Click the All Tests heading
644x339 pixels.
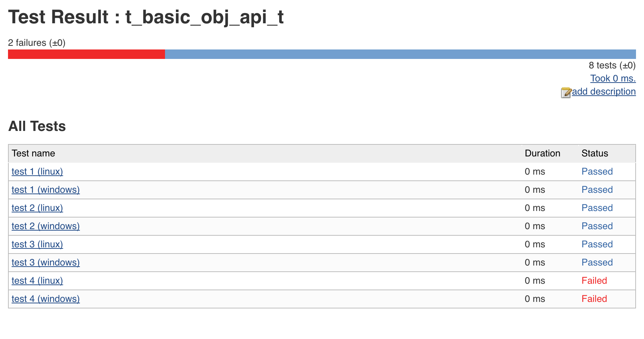[37, 126]
